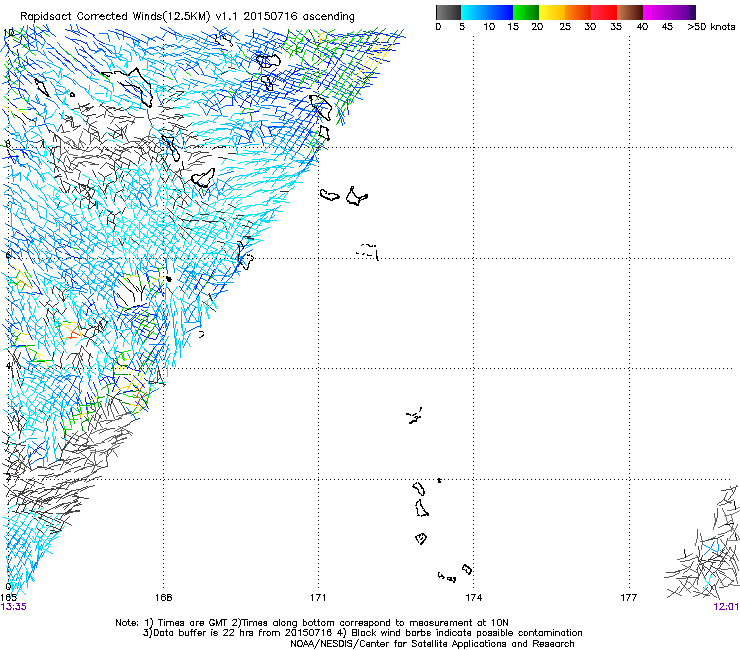Click the wind barb cluster at bottom right corner
The image size is (740, 650).
coord(703,543)
